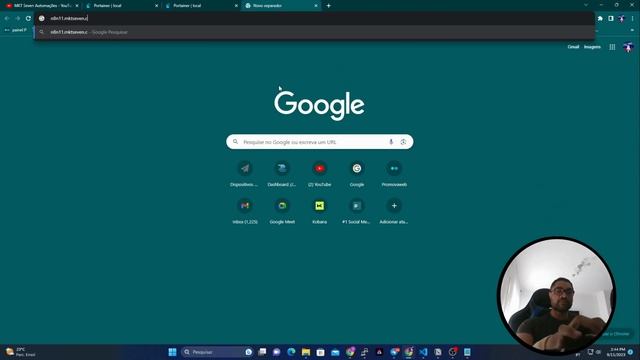
Task: Click the Google search box
Action: point(320,142)
